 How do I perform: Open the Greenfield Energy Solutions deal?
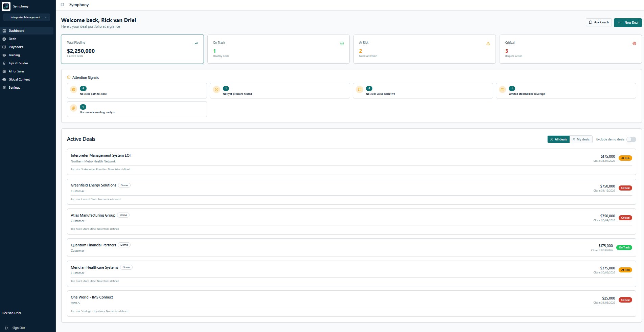pyautogui.click(x=93, y=185)
